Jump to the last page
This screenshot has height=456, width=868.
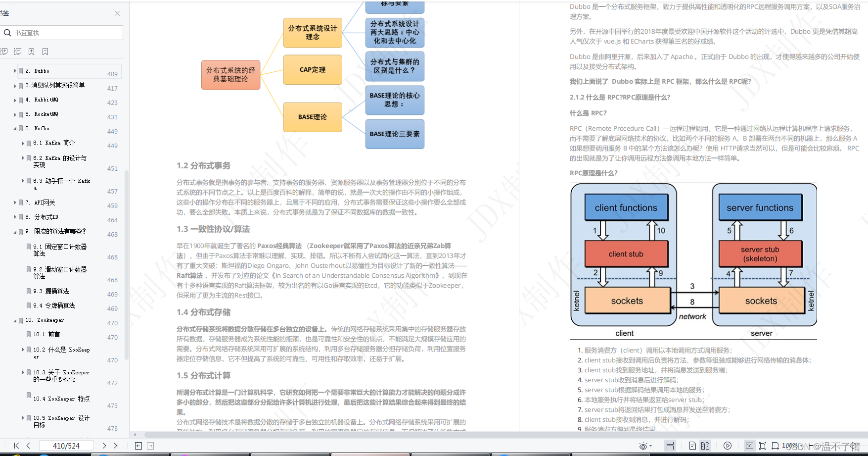click(x=116, y=446)
